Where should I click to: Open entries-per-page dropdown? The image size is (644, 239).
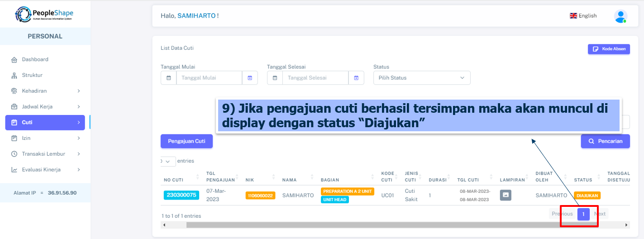point(168,161)
